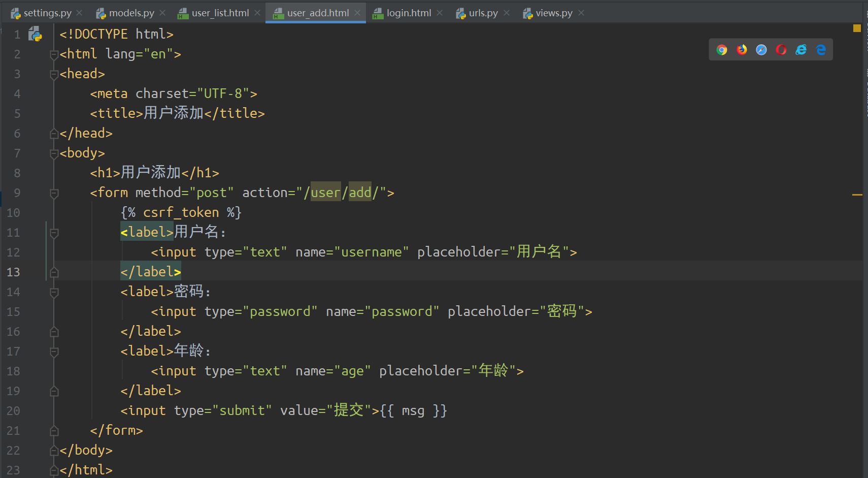Collapse the head tag fold on line 3
This screenshot has width=868, height=478.
pyautogui.click(x=54, y=74)
